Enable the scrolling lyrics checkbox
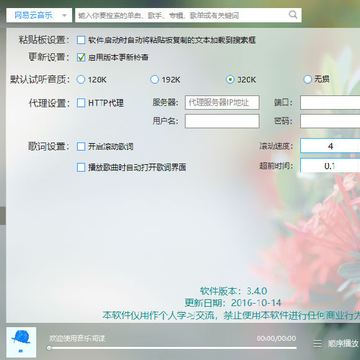The image size is (360, 360). [81, 147]
